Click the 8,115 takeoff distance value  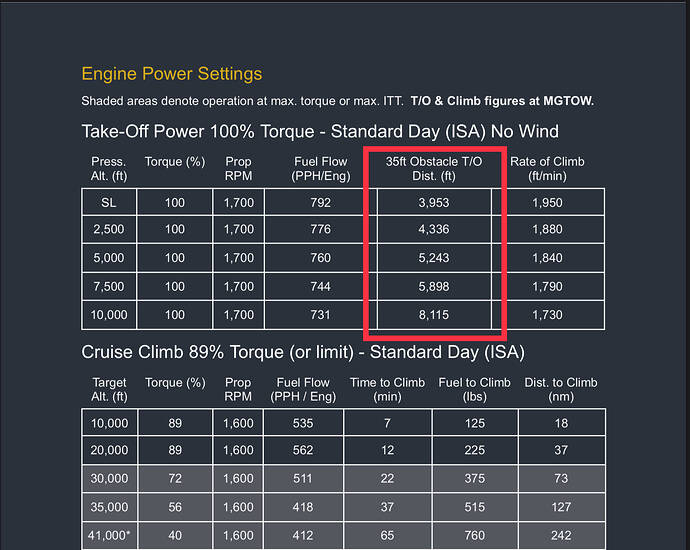point(435,315)
